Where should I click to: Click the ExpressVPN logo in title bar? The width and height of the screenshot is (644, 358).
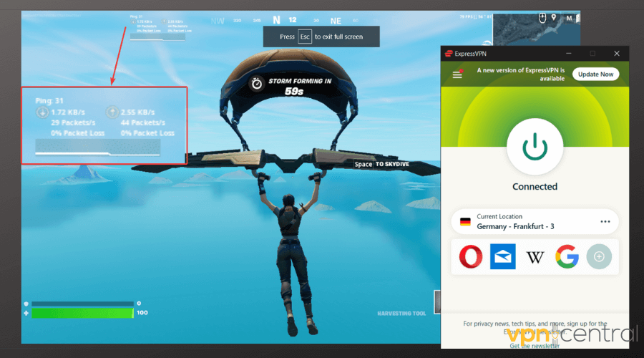pos(449,54)
